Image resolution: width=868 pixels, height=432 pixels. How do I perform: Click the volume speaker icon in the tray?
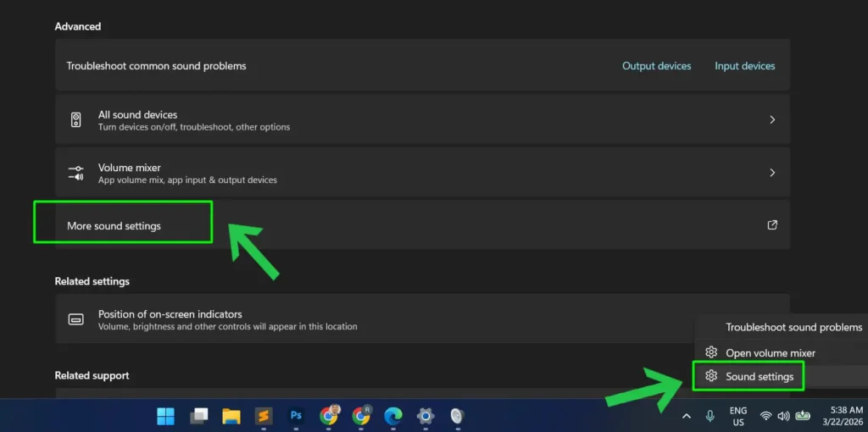783,416
